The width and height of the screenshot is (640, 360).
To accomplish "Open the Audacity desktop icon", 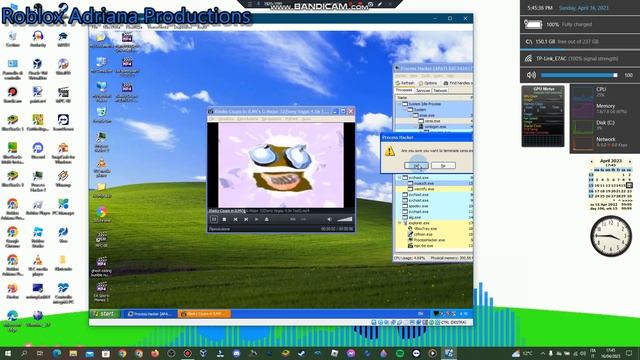I will [38, 39].
